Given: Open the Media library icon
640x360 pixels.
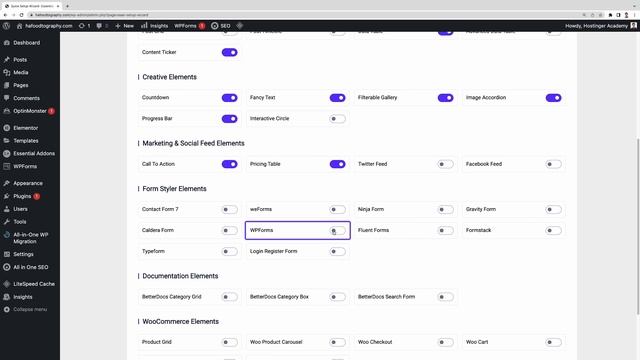Looking at the screenshot, I should pyautogui.click(x=7, y=73).
